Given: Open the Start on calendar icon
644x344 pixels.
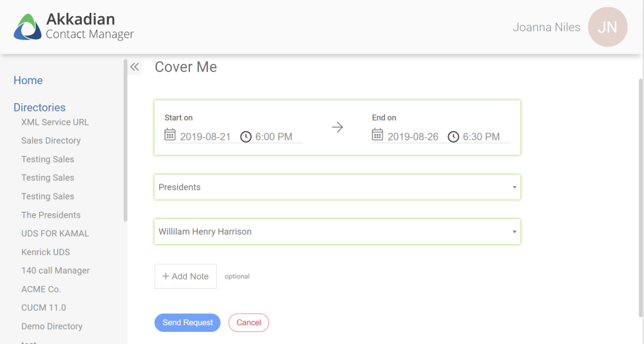Looking at the screenshot, I should [170, 135].
